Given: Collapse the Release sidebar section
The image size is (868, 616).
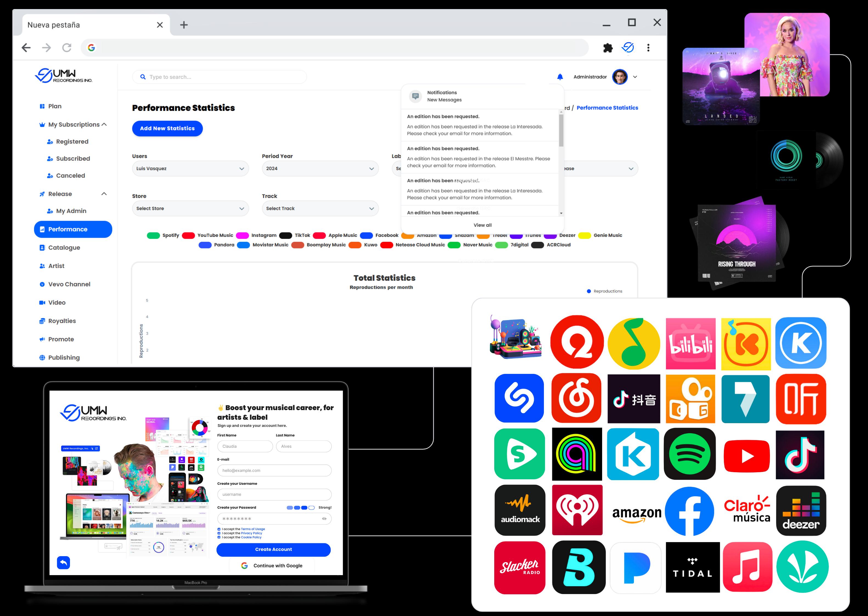Looking at the screenshot, I should click(x=104, y=194).
